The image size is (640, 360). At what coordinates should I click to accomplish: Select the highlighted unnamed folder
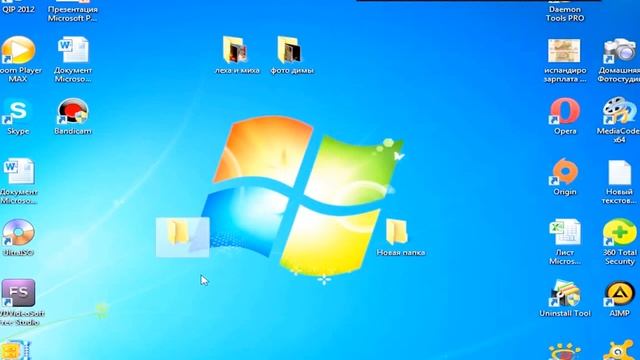tap(182, 237)
